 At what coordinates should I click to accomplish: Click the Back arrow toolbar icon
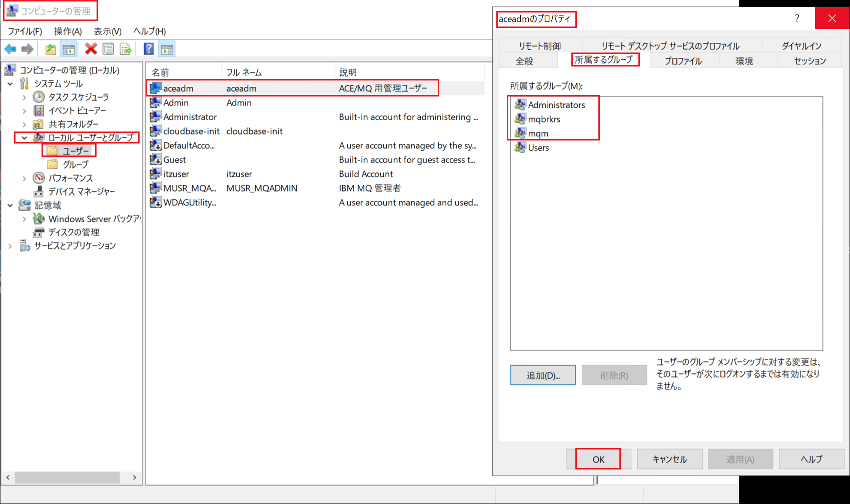10,49
